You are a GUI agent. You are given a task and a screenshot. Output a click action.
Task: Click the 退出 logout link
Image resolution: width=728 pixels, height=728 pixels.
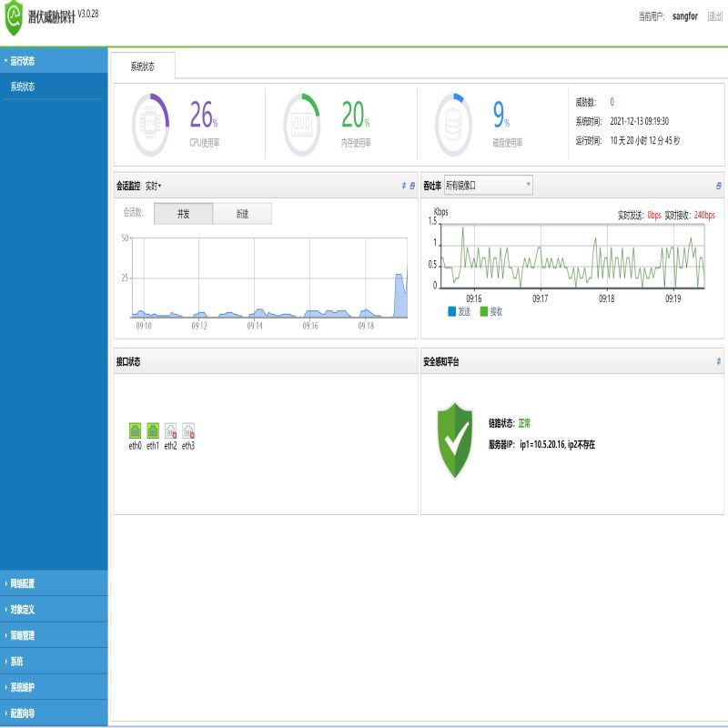(x=715, y=16)
